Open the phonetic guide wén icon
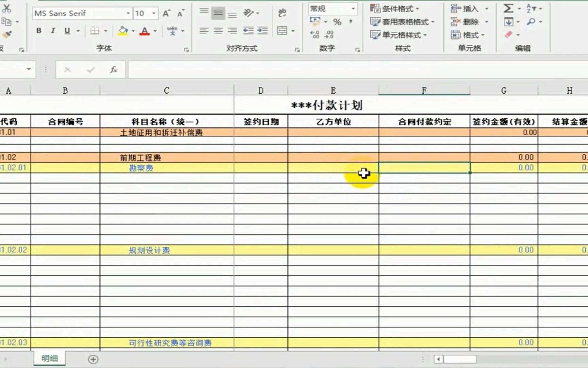Viewport: 588px width, 368px height. tap(172, 31)
